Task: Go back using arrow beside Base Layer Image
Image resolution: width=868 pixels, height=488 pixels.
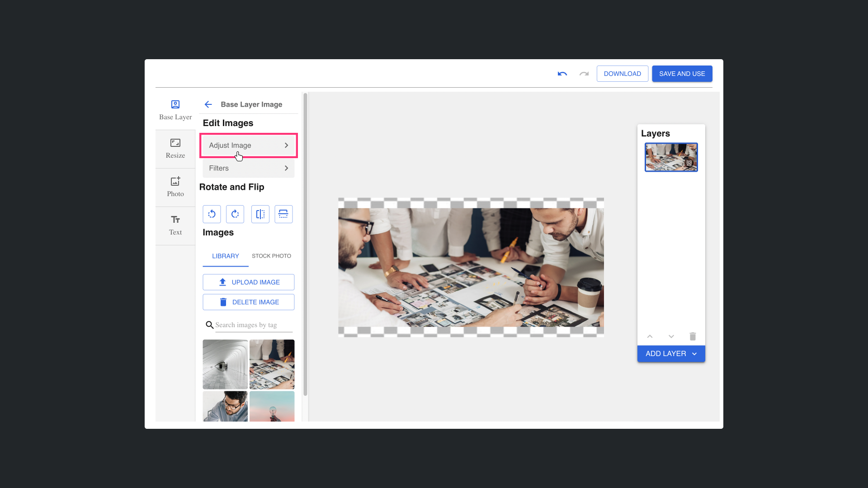Action: click(x=208, y=104)
